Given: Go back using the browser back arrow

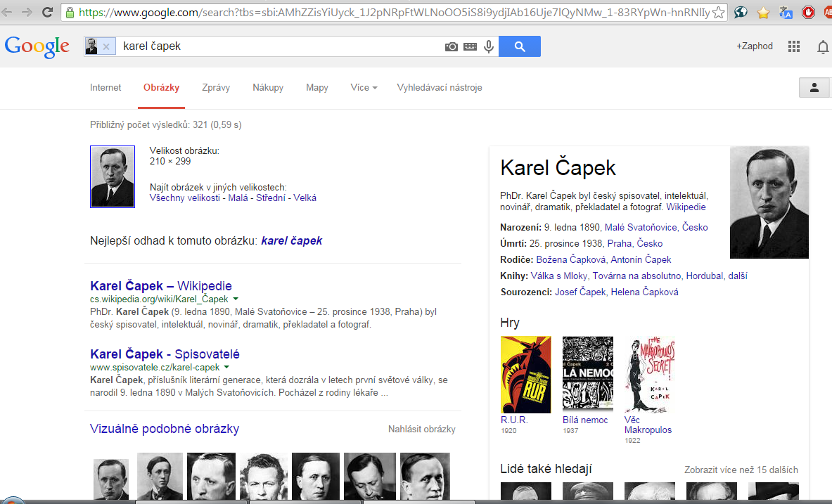Looking at the screenshot, I should tap(7, 12).
